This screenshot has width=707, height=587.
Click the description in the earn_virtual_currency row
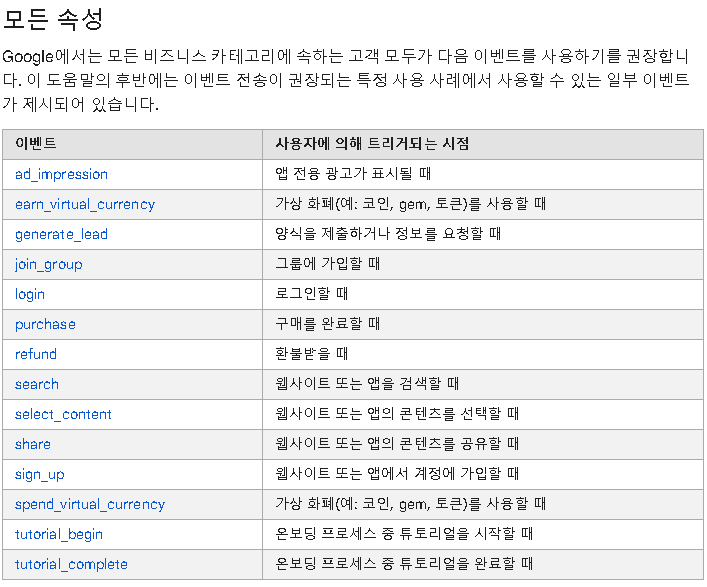point(411,204)
